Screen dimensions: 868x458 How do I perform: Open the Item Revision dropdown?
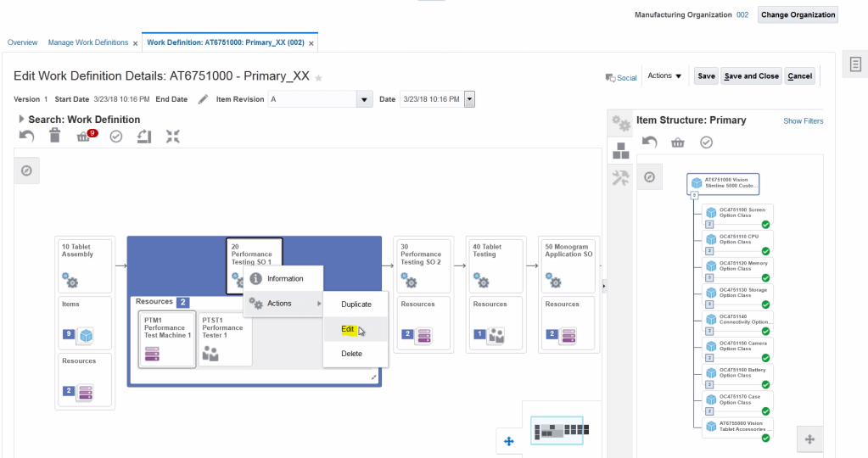[365, 99]
